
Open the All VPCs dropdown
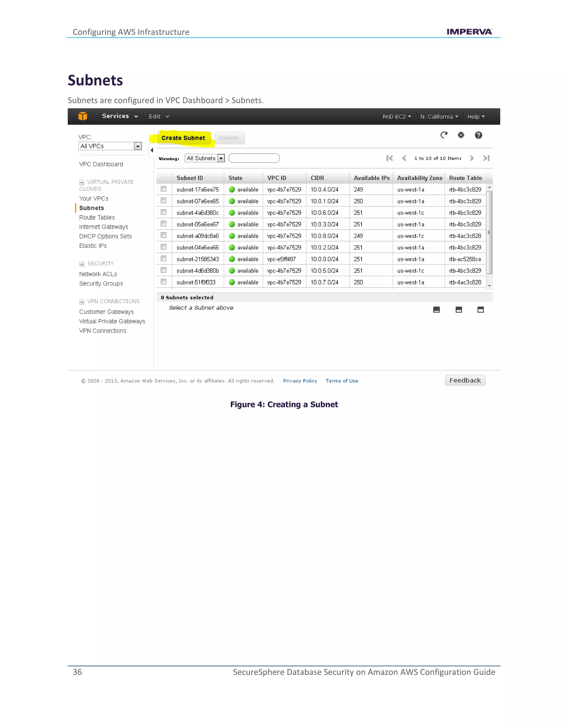[110, 146]
